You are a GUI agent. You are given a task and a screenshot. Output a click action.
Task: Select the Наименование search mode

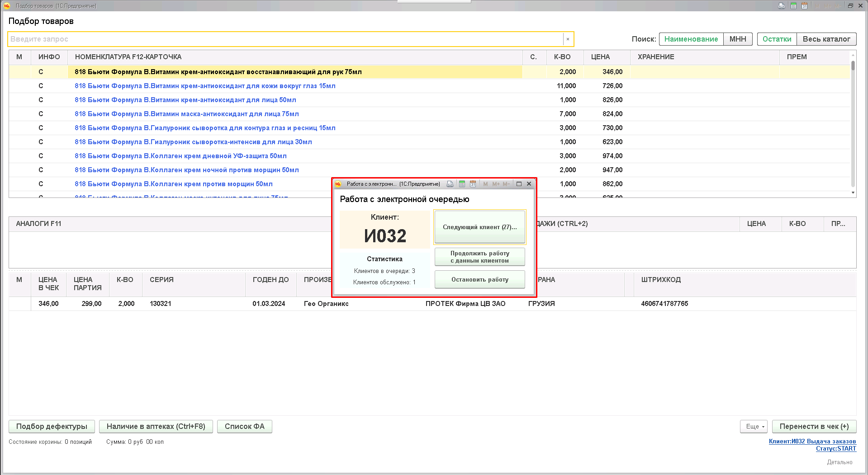click(691, 39)
